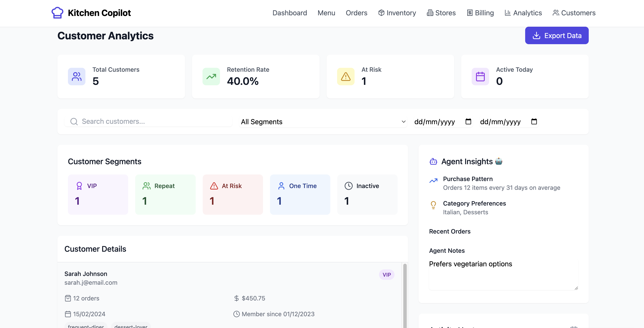The width and height of the screenshot is (644, 328).
Task: Click into the Agent Notes textarea
Action: coord(503,275)
